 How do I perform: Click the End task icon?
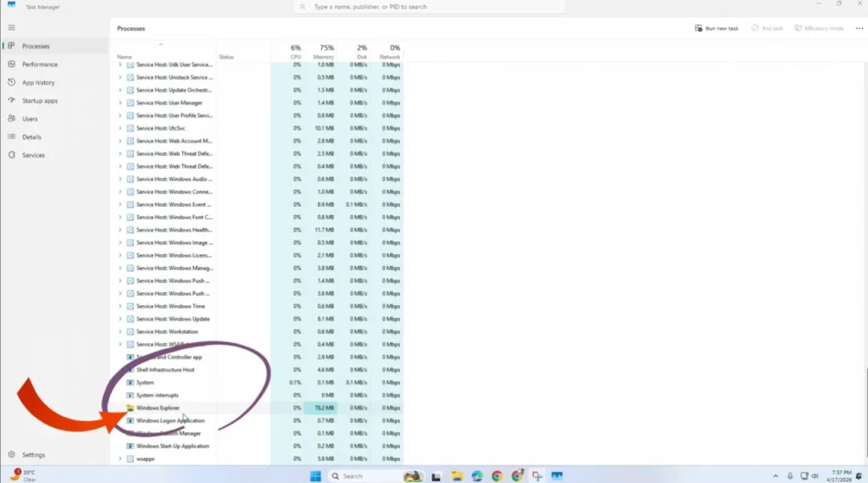755,28
